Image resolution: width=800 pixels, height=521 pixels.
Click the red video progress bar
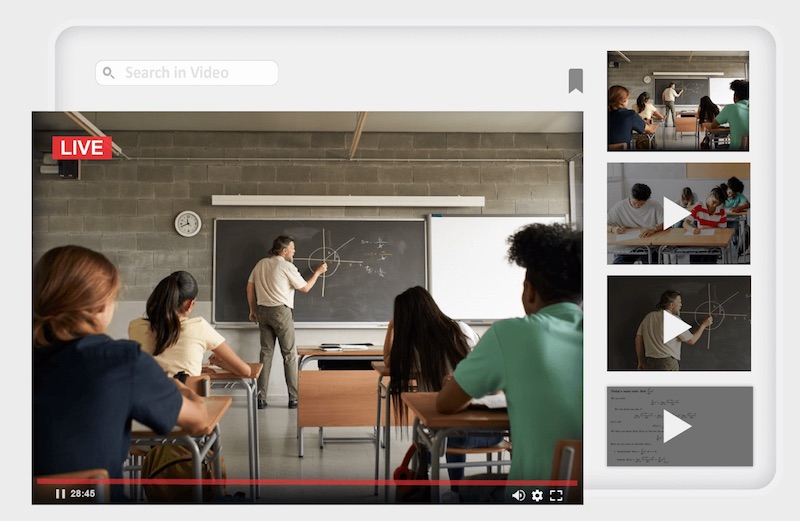[300, 481]
